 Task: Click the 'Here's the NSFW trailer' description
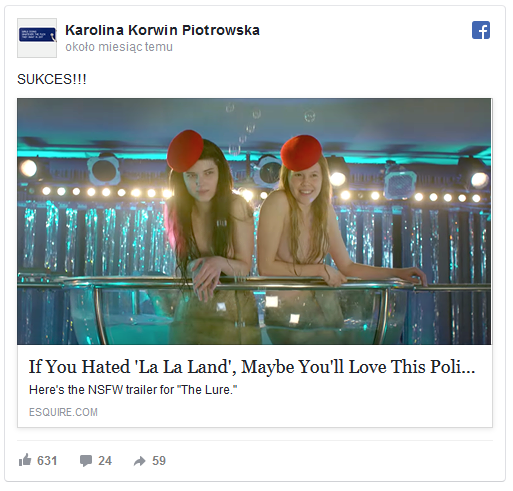pyautogui.click(x=133, y=390)
